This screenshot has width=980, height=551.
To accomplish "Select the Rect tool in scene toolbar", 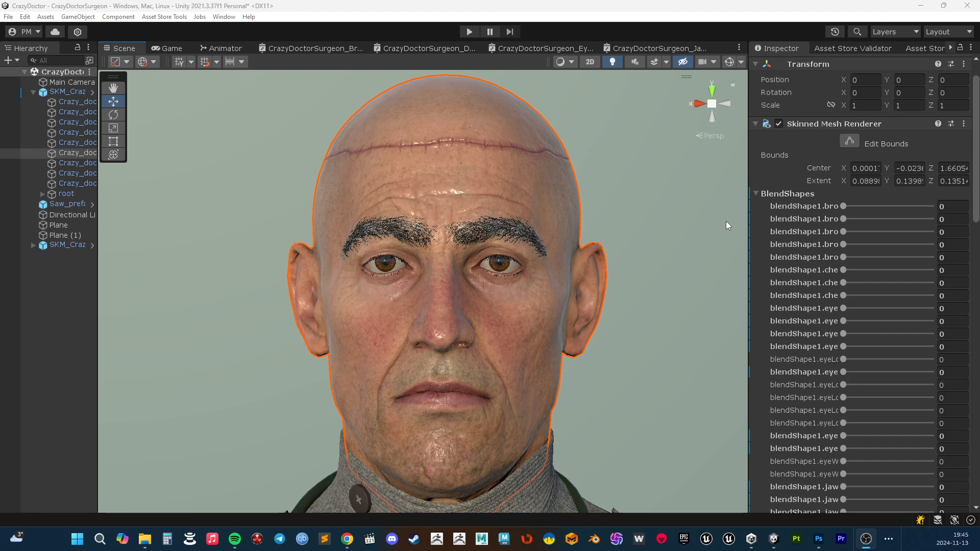I will click(x=113, y=141).
